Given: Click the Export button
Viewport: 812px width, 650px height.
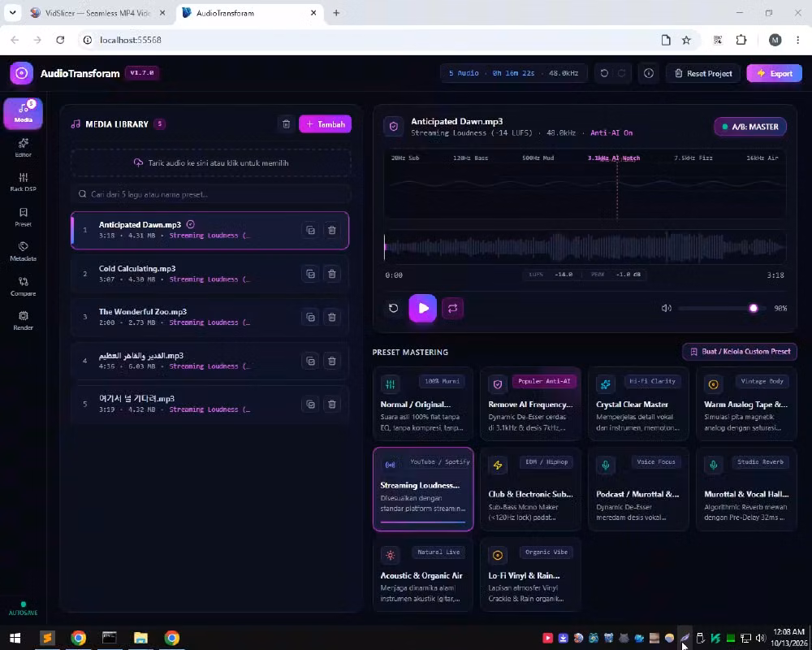Looking at the screenshot, I should coord(774,73).
